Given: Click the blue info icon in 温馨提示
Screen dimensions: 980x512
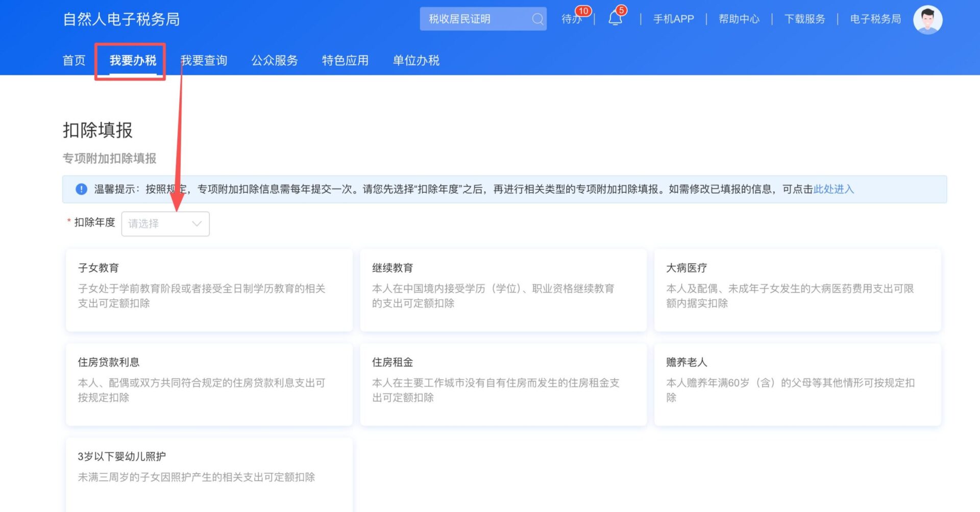Looking at the screenshot, I should pyautogui.click(x=81, y=189).
